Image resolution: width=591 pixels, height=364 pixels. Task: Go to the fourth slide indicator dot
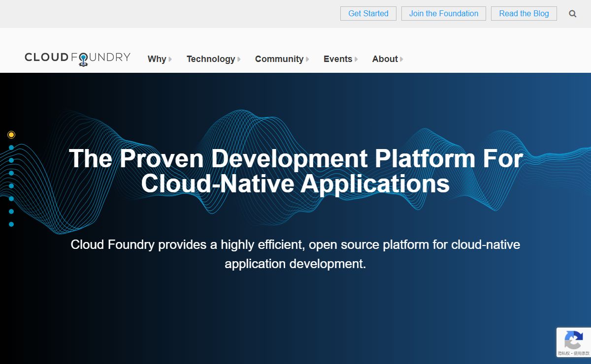(x=11, y=173)
